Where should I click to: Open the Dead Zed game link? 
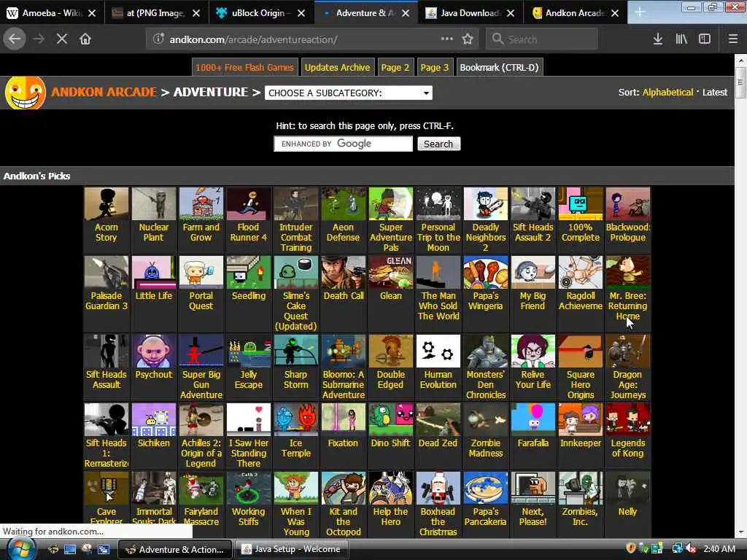(438, 443)
